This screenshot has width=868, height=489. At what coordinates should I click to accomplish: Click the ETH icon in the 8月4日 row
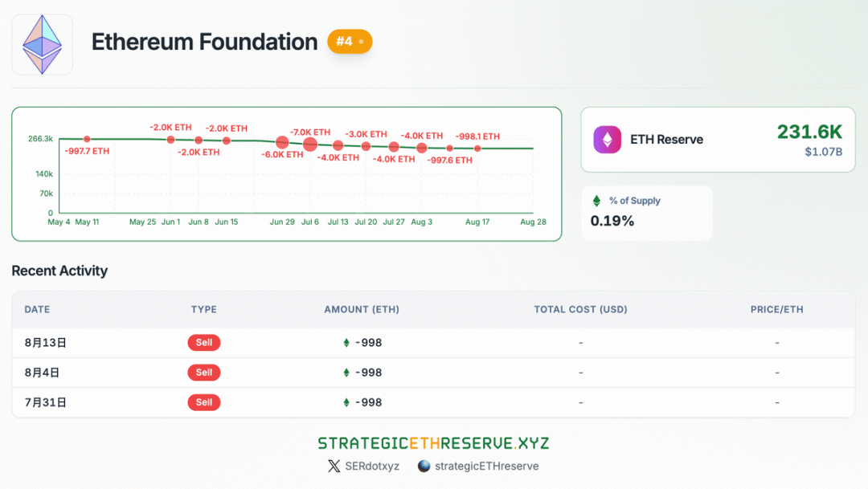click(x=346, y=373)
